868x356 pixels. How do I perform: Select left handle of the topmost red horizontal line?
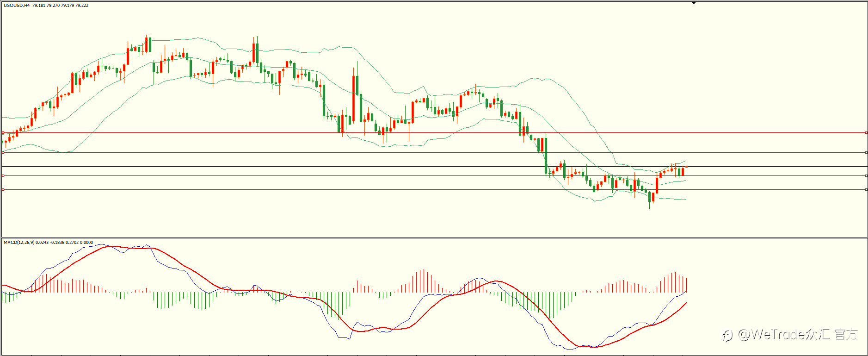tap(3, 133)
